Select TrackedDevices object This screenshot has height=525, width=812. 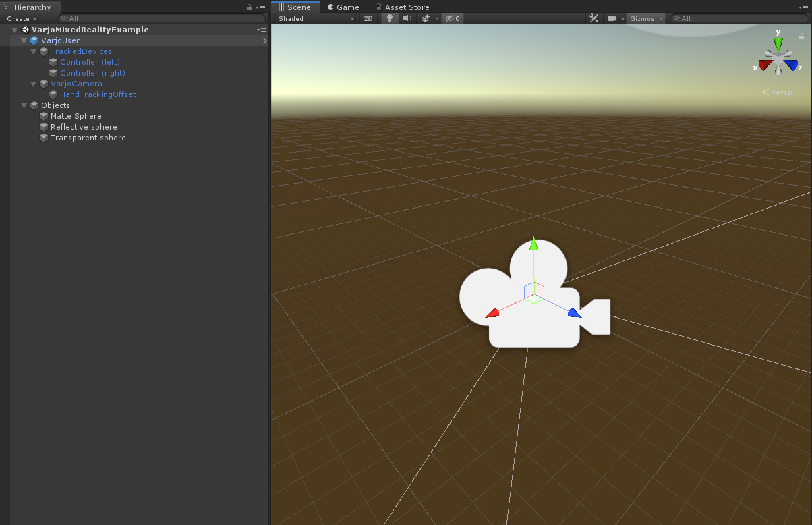pos(81,51)
